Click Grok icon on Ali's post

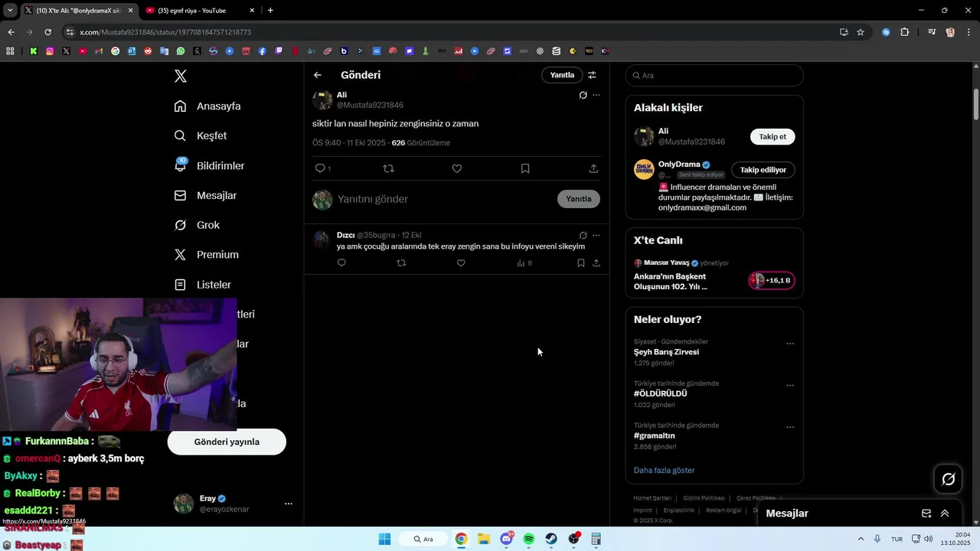point(583,95)
